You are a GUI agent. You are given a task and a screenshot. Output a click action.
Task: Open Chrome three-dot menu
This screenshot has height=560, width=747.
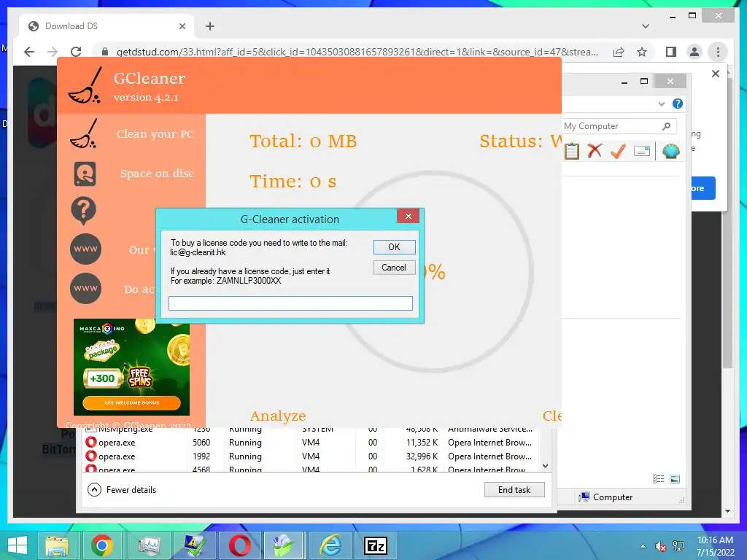[718, 52]
